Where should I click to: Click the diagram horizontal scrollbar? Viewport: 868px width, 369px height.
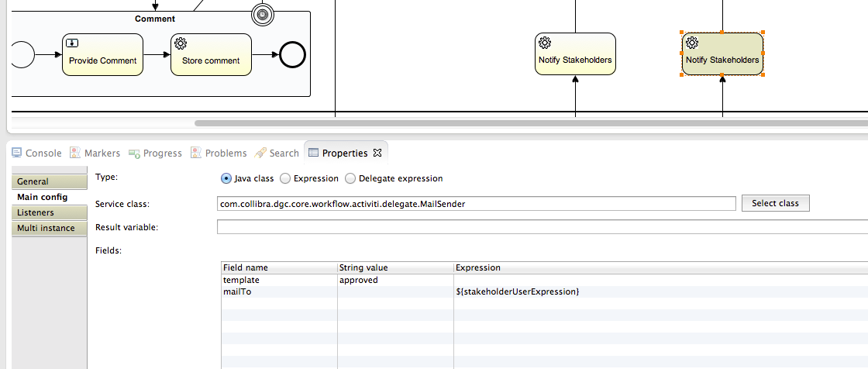tap(532, 123)
